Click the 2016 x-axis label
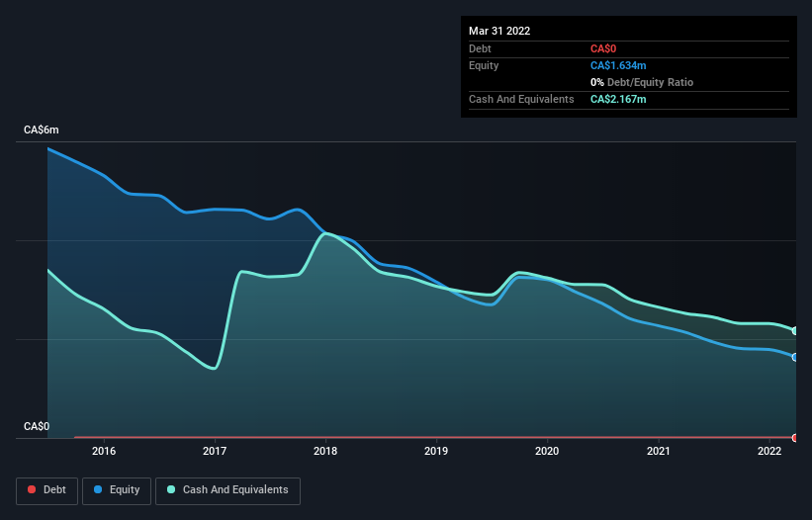The width and height of the screenshot is (812, 520). tap(104, 451)
